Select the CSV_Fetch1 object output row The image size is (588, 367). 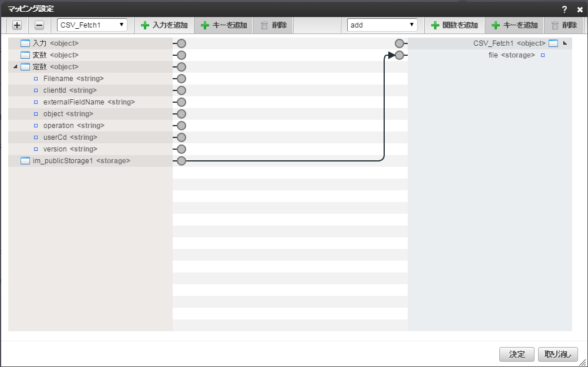pyautogui.click(x=490, y=43)
